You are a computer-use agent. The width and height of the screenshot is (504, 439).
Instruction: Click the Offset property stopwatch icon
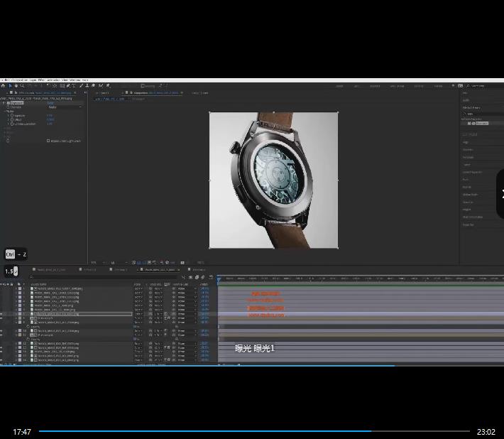point(12,119)
